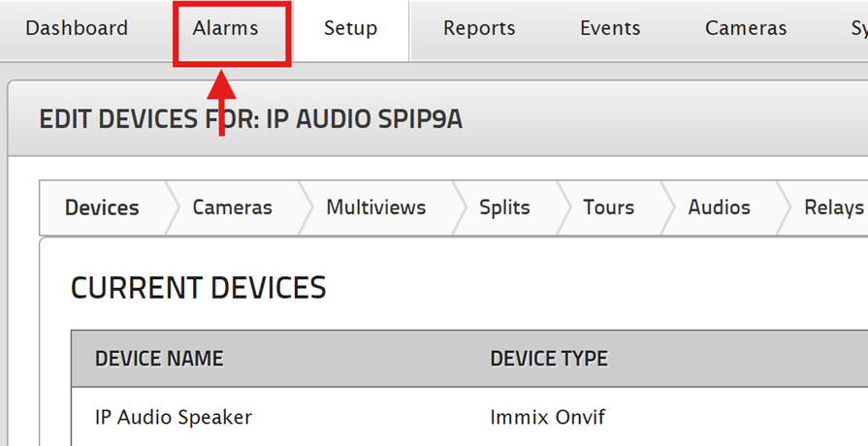Open Cameras tab in the top navigation bar
The width and height of the screenshot is (868, 446).
[x=746, y=28]
